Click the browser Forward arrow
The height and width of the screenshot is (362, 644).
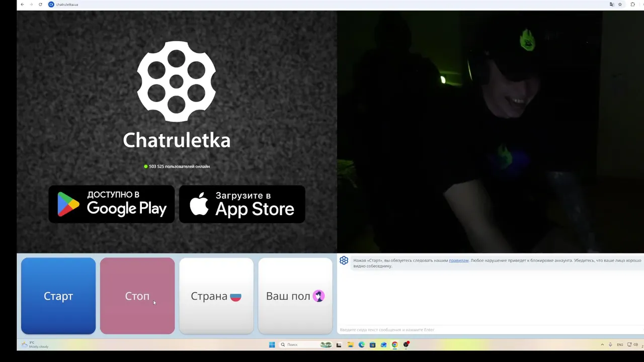click(x=31, y=5)
